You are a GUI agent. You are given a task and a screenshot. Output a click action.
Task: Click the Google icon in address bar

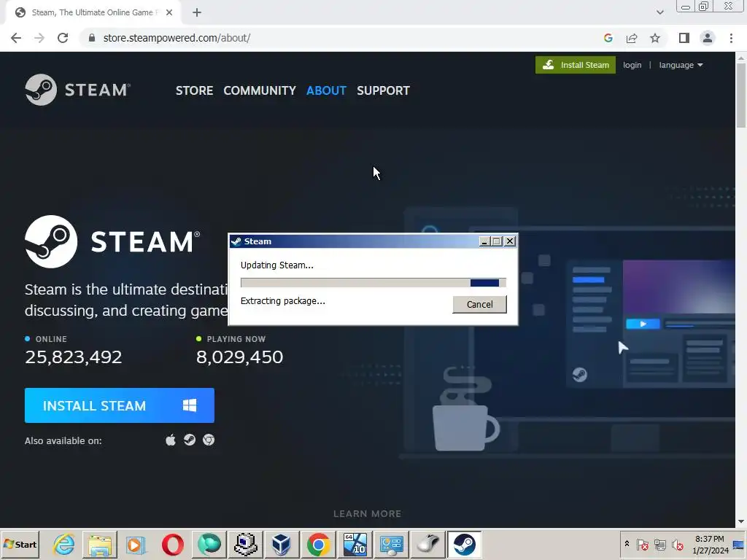[x=608, y=38]
